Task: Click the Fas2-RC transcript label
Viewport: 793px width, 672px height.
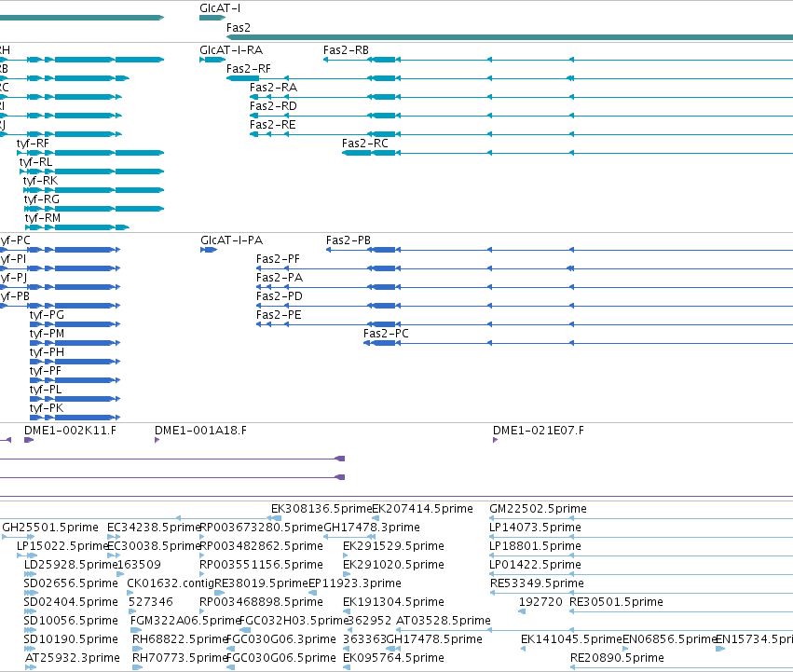Action: tap(365, 144)
